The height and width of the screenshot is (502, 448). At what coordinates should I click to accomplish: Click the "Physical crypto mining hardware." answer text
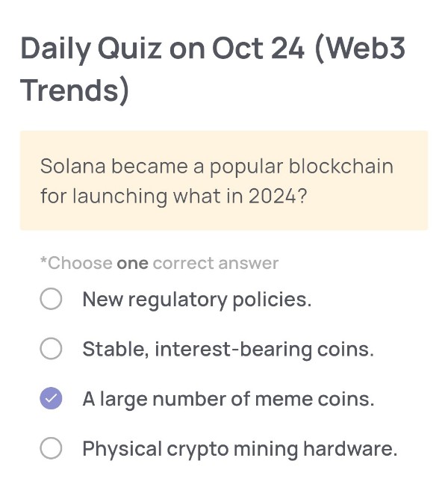coord(240,449)
